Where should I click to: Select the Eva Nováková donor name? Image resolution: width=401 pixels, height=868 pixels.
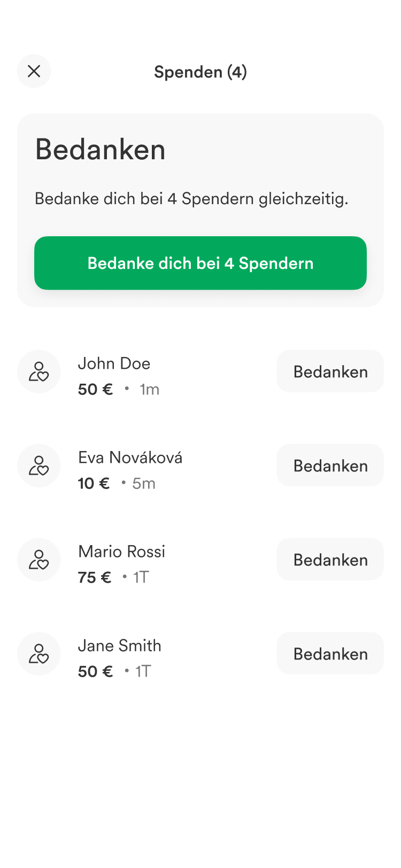click(130, 458)
